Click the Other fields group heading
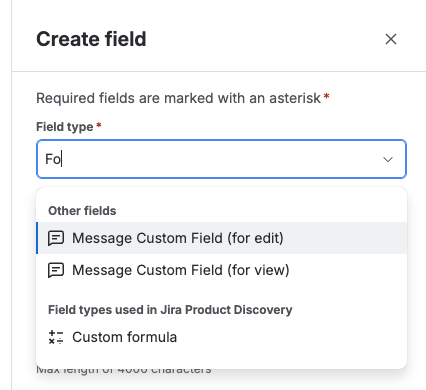Image resolution: width=426 pixels, height=390 pixels. tap(82, 211)
